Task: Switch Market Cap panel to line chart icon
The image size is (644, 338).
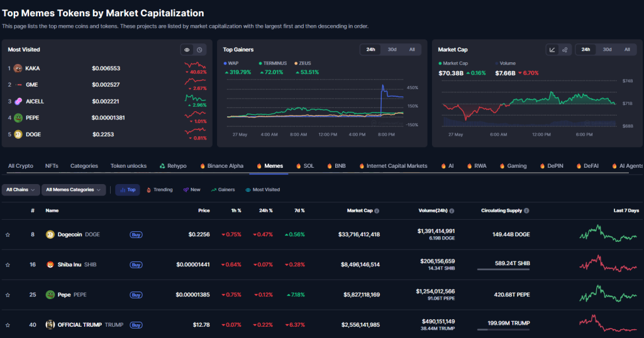Action: pyautogui.click(x=552, y=50)
